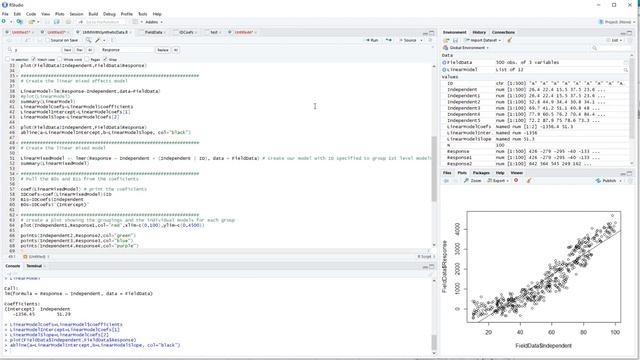The height and width of the screenshot is (360, 640).
Task: Toggle the Regex checkbox
Action: point(87,59)
